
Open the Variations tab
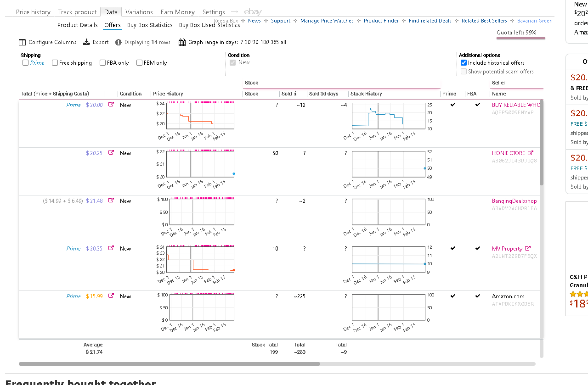click(139, 12)
